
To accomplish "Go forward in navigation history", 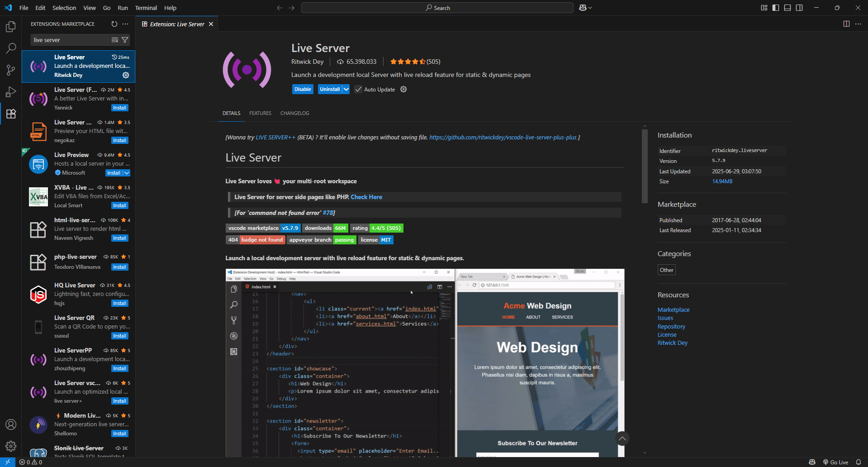I will click(x=291, y=8).
